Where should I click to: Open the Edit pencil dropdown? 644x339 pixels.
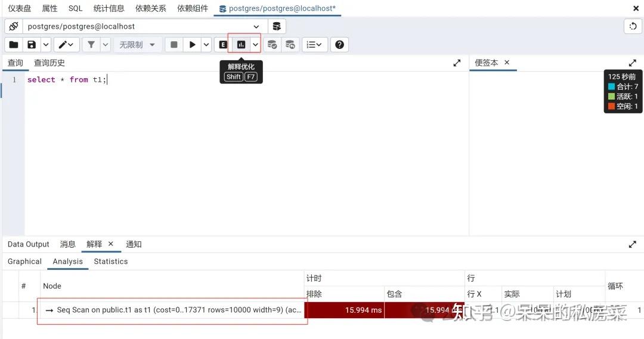click(66, 44)
